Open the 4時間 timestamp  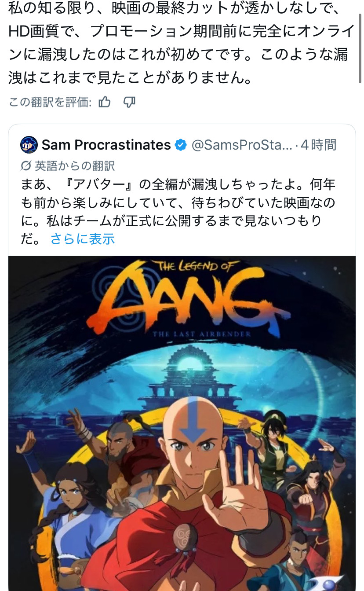pos(319,145)
